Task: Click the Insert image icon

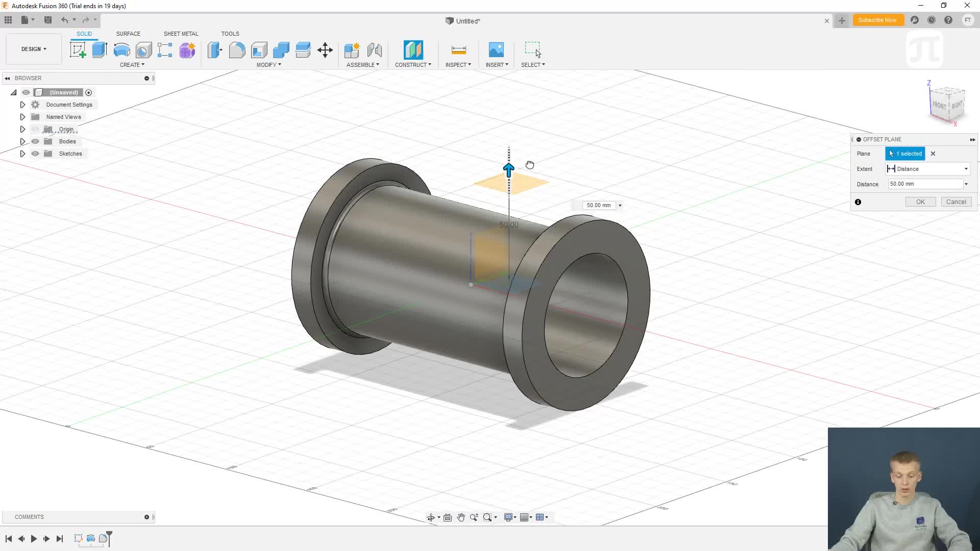Action: 496,50
